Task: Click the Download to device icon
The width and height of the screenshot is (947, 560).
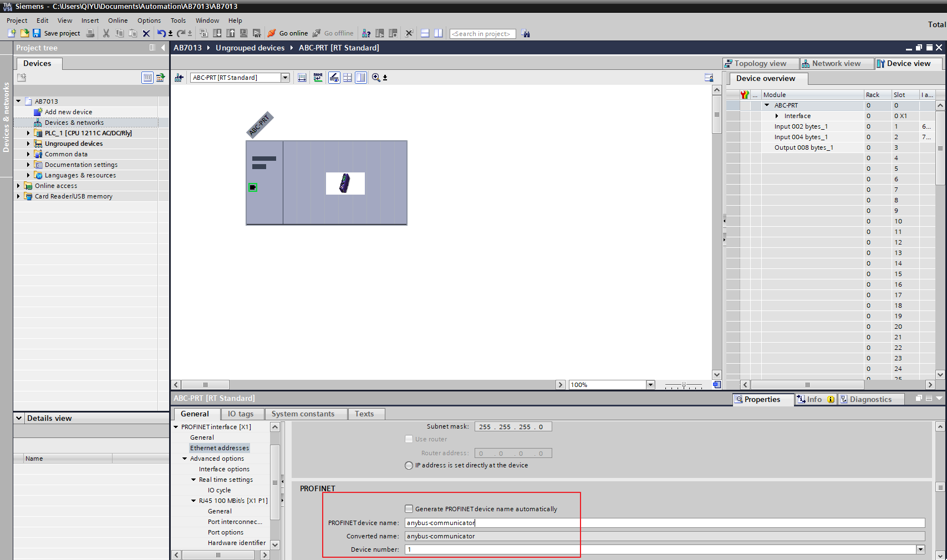Action: [x=217, y=33]
